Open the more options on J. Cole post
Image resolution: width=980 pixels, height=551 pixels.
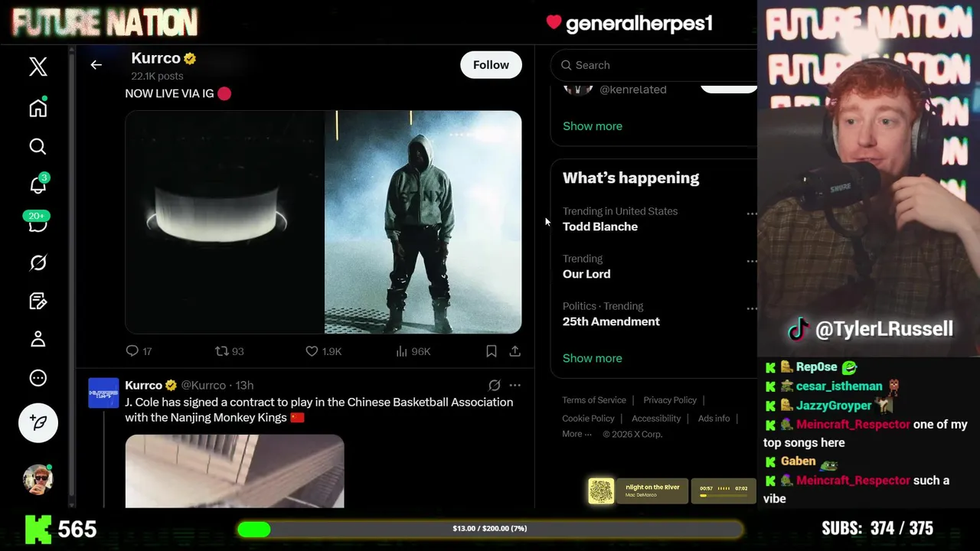[x=514, y=385]
